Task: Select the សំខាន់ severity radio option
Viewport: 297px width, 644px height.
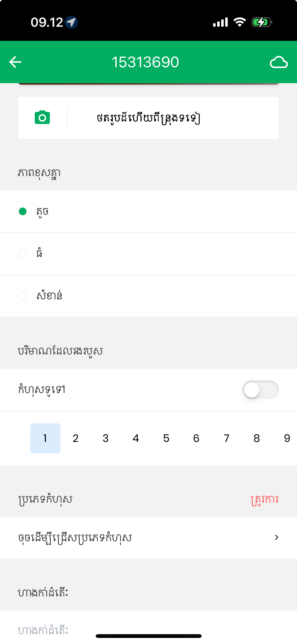Action: click(x=23, y=296)
